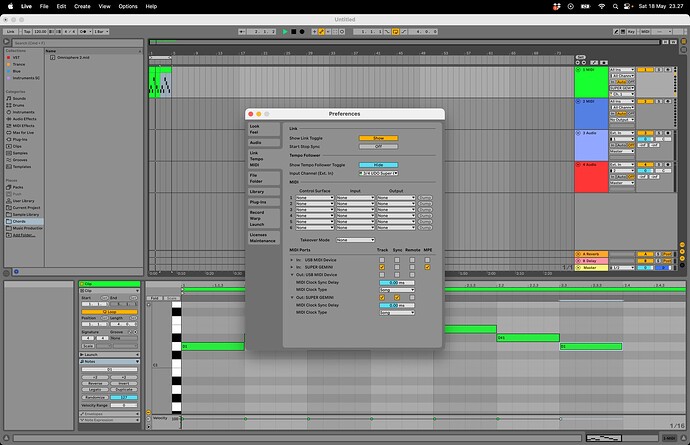Open Output dropdown for row 6
690x445 pixels.
[x=396, y=228]
